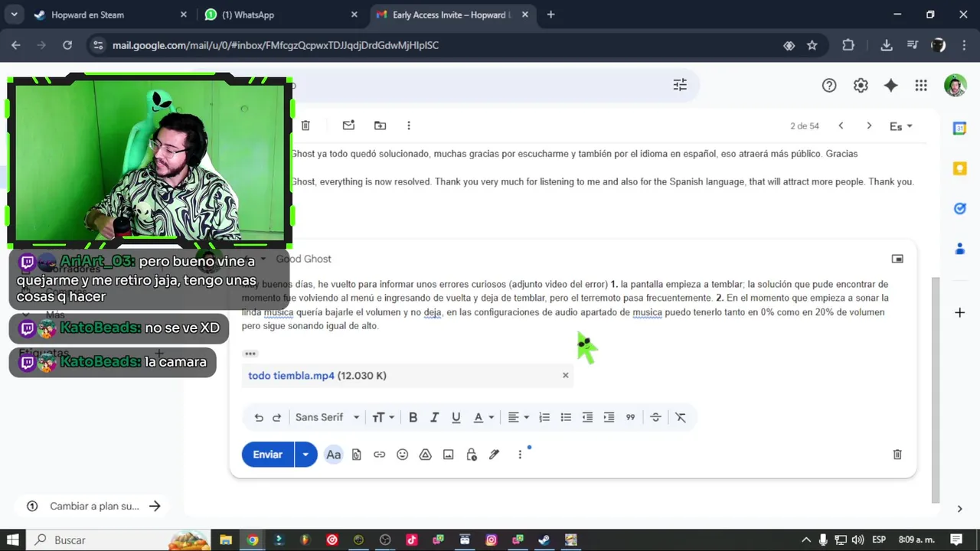Get add-ons with the plus icon
This screenshot has height=551, width=980.
click(959, 312)
